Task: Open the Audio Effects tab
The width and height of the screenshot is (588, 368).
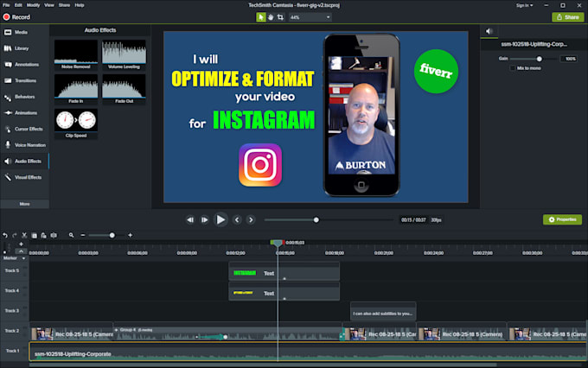Action: 24,162
